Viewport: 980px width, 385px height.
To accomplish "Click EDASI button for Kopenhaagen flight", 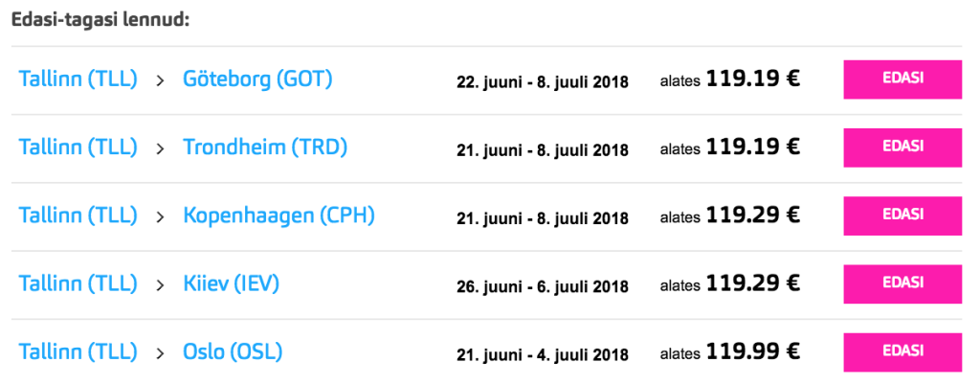I will (902, 215).
